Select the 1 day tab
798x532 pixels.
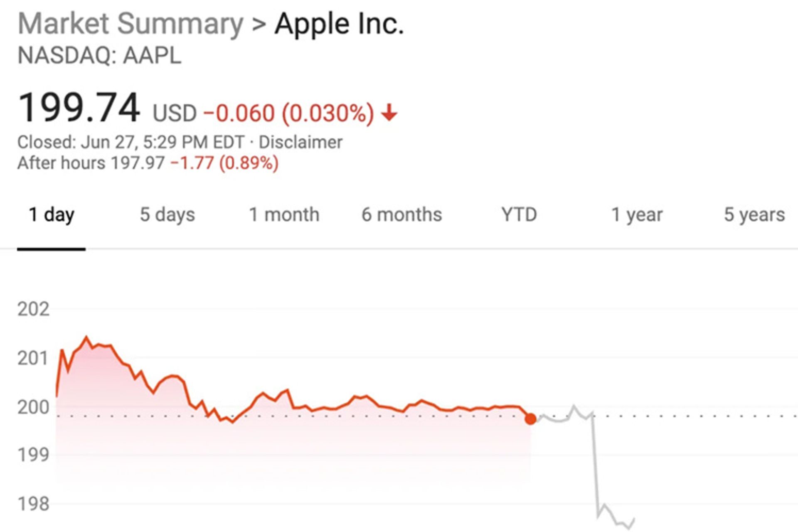(51, 215)
